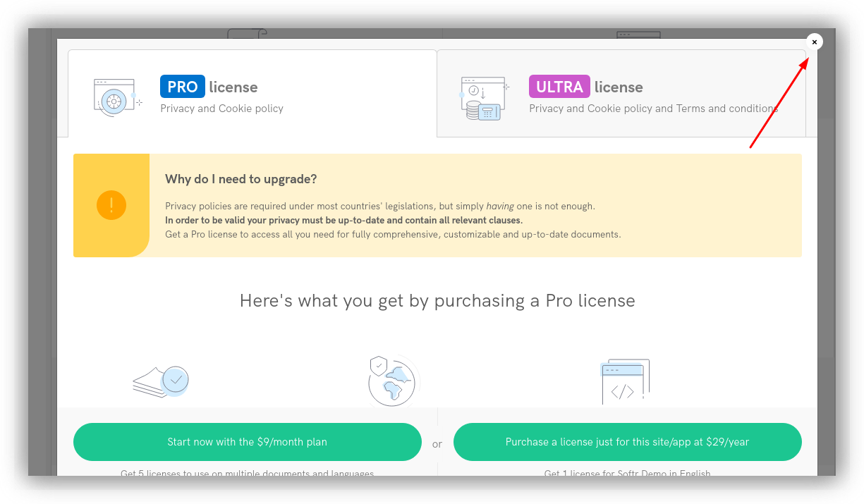
Task: Click the purple ULTRA badge
Action: (x=559, y=87)
